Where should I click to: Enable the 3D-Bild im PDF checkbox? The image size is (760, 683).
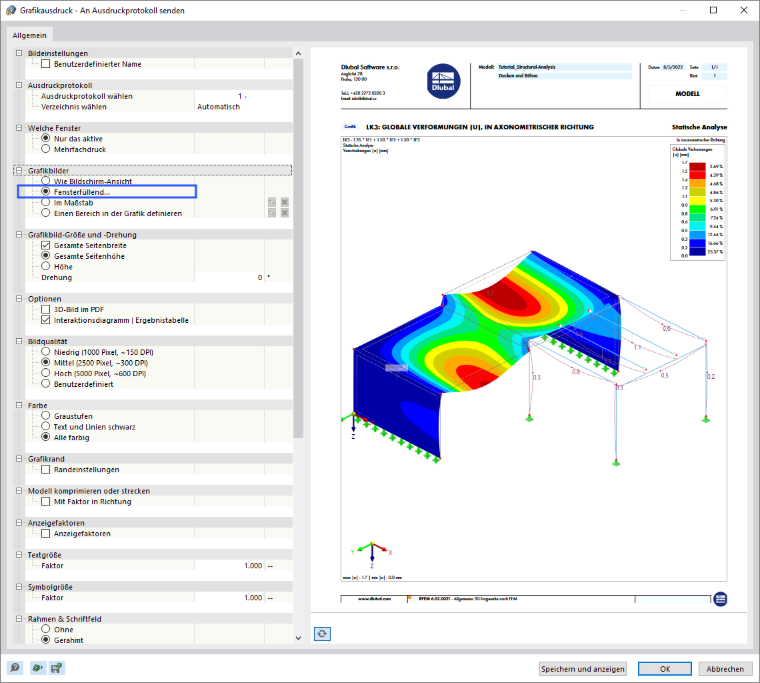46,309
